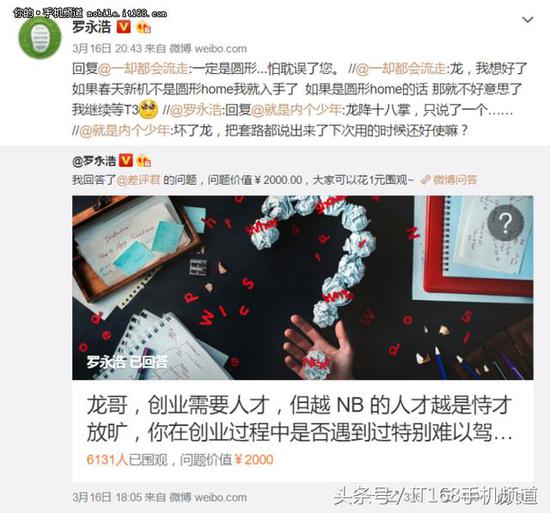This screenshot has width=550, height=513.
Task: Click the membership badge in reposted post
Action: [143, 161]
